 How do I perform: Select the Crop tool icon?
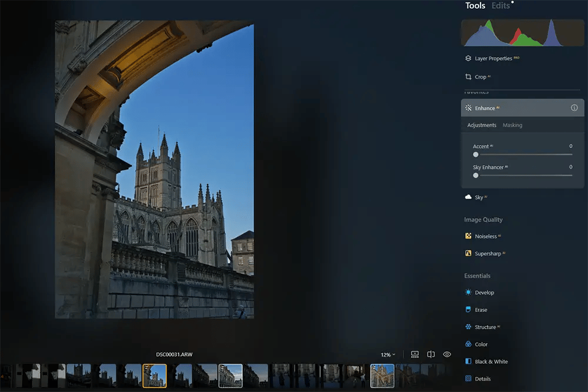[x=468, y=76]
